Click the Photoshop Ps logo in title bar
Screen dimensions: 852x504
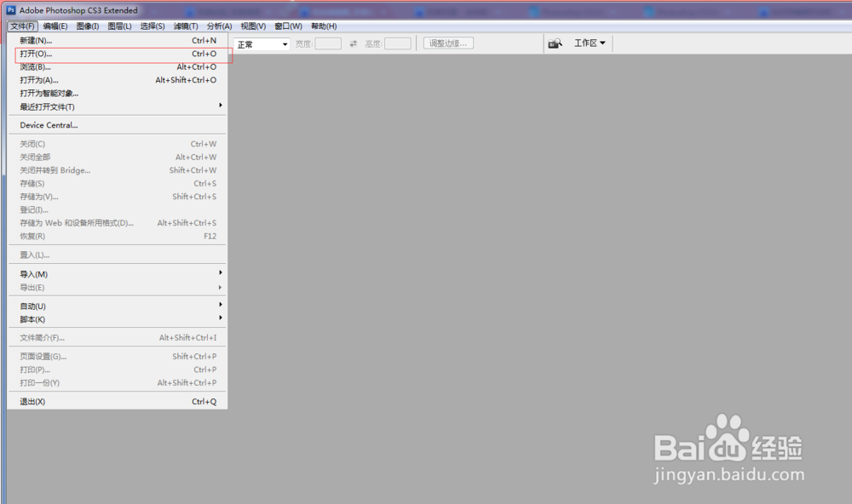pos(11,10)
